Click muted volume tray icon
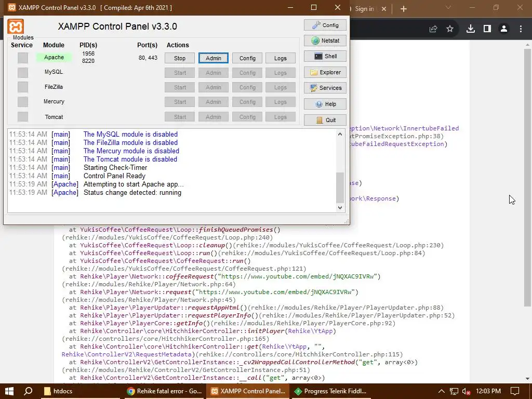This screenshot has height=399, width=532. point(467,391)
